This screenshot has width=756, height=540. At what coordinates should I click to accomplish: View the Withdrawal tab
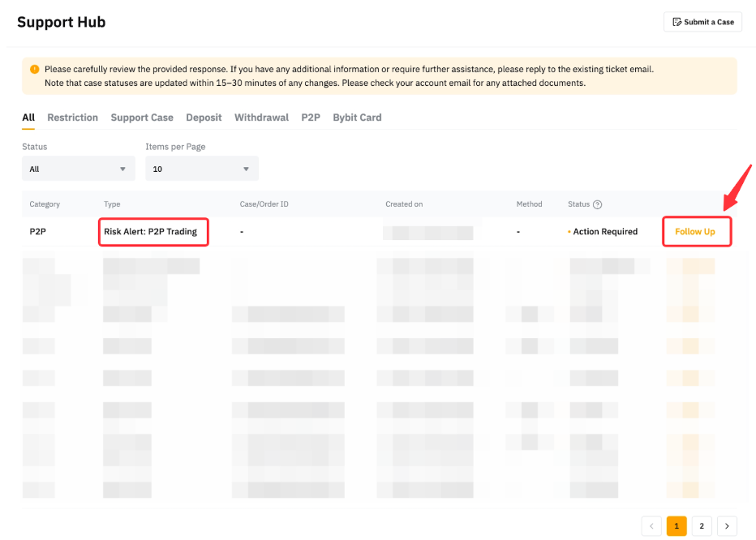pyautogui.click(x=261, y=118)
